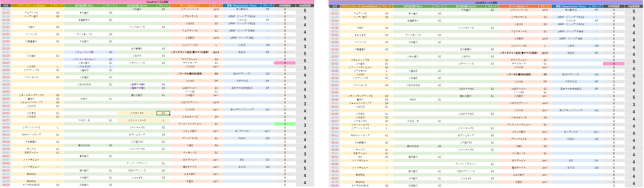Select ラジオNIKKEI賞 in CaseA table
The height and width of the screenshot is (188, 644).
click(31, 185)
